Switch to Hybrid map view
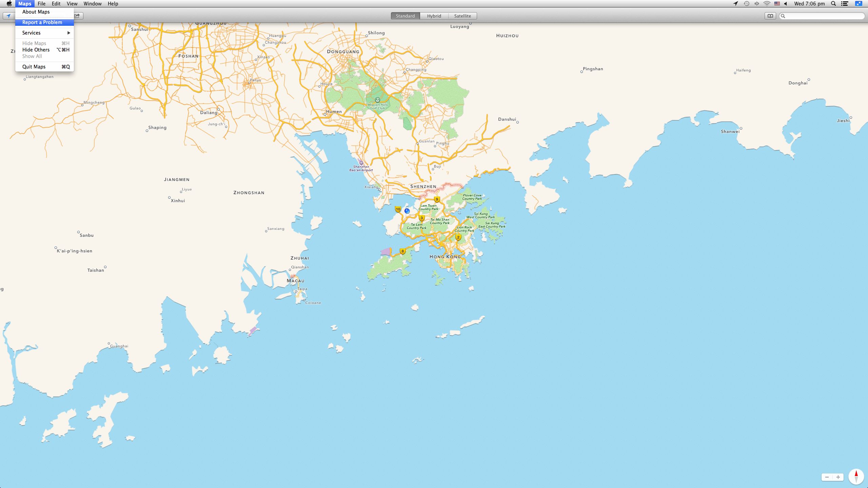This screenshot has height=488, width=868. 434,16
